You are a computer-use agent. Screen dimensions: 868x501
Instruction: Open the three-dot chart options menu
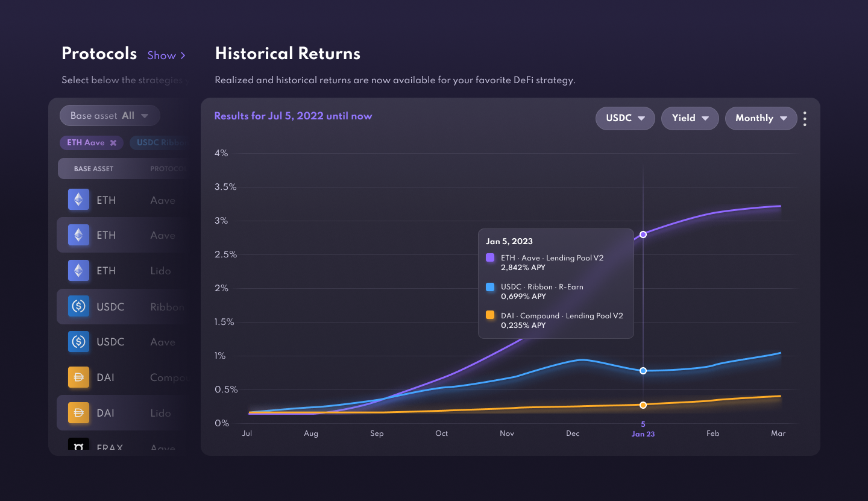805,118
